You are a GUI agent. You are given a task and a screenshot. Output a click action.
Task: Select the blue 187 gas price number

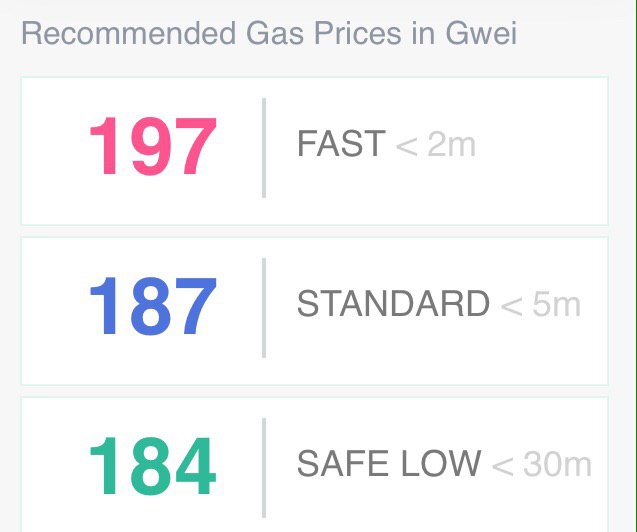[x=152, y=307]
